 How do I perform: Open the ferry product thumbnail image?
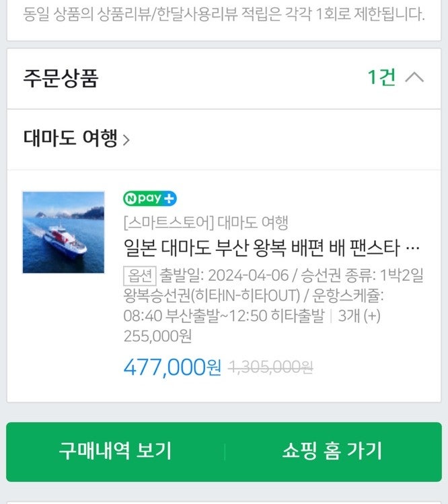(63, 232)
